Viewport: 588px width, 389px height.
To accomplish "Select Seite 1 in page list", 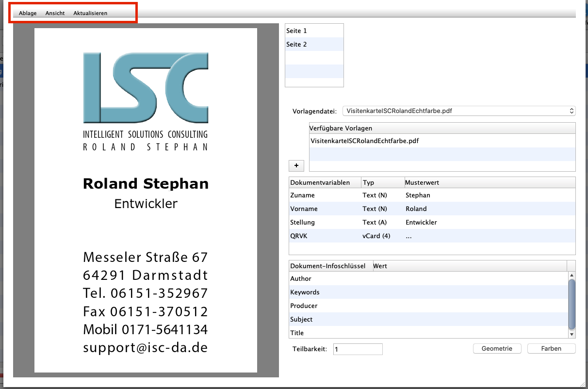I will 314,31.
